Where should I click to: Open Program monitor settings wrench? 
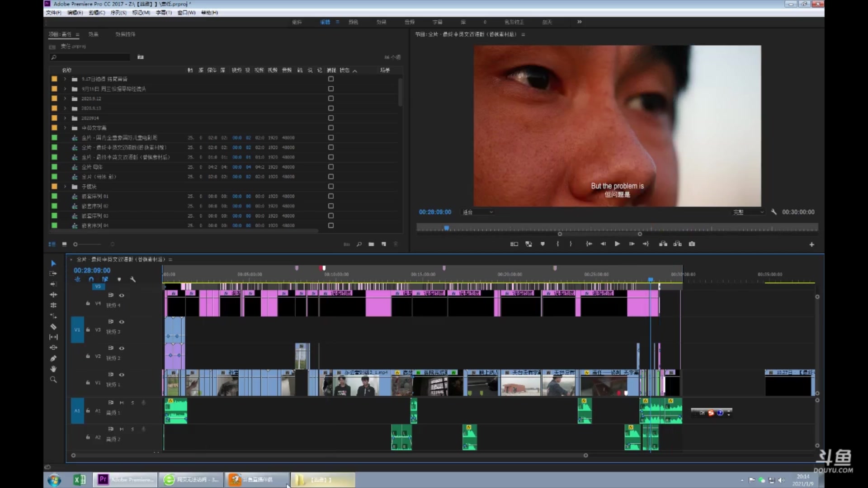pos(774,212)
